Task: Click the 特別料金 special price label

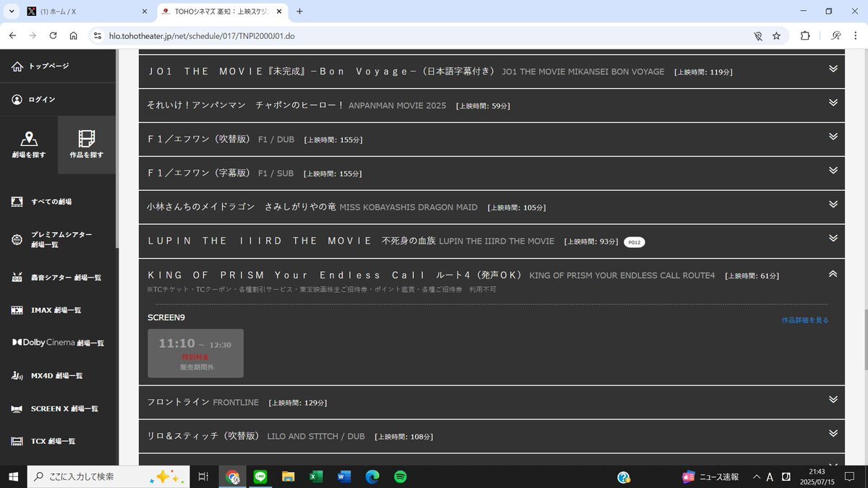Action: pyautogui.click(x=195, y=356)
